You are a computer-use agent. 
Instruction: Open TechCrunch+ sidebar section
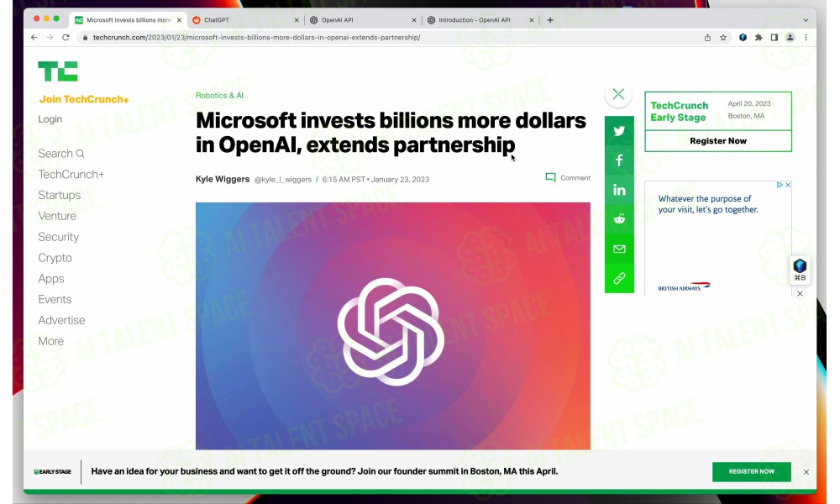71,175
